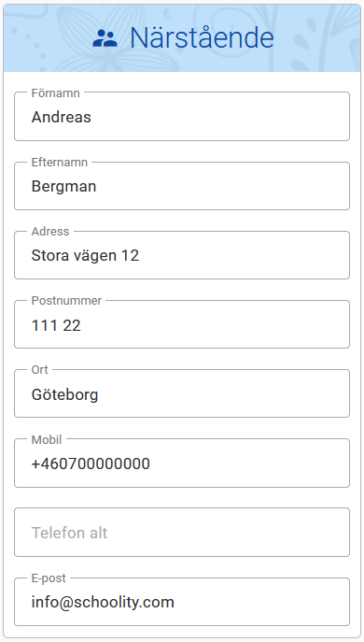Click the small Mobil floating label
Image resolution: width=364 pixels, height=642 pixels.
47,440
